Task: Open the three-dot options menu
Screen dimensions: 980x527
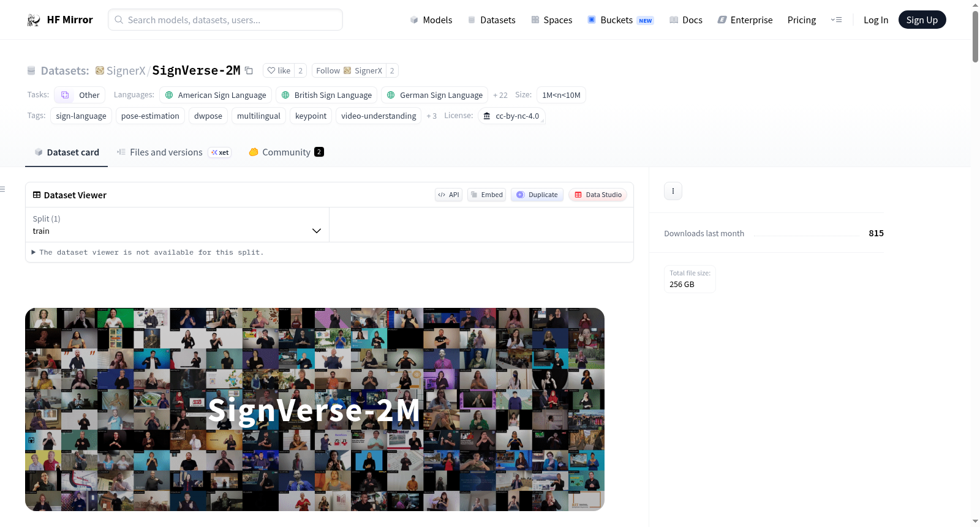Action: [x=673, y=191]
